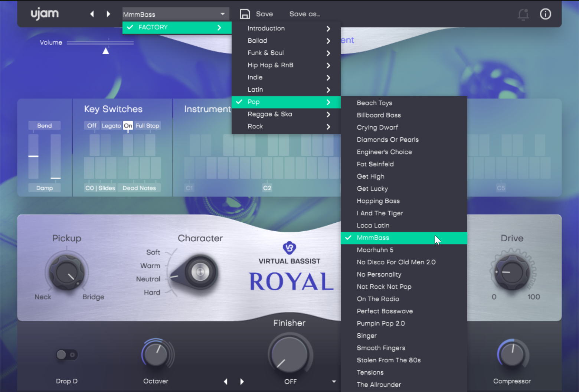Screen dimensions: 579x392
Task: Select On The Radio preset
Action: point(404,299)
